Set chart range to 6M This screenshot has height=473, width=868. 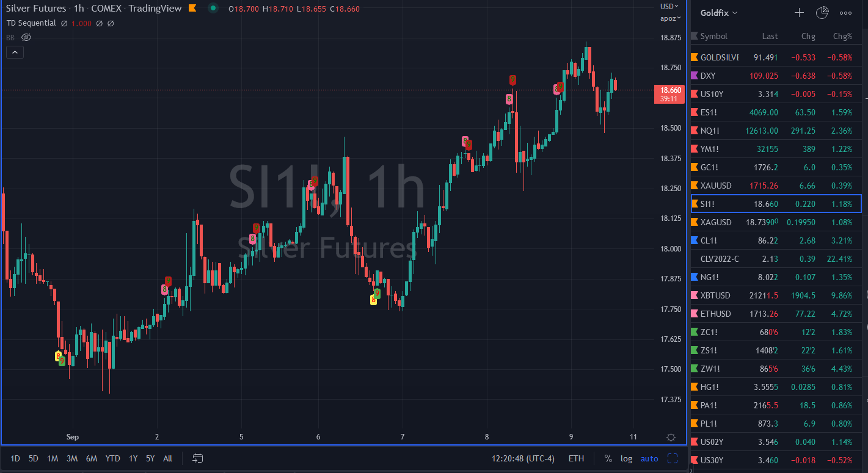[x=92, y=458]
